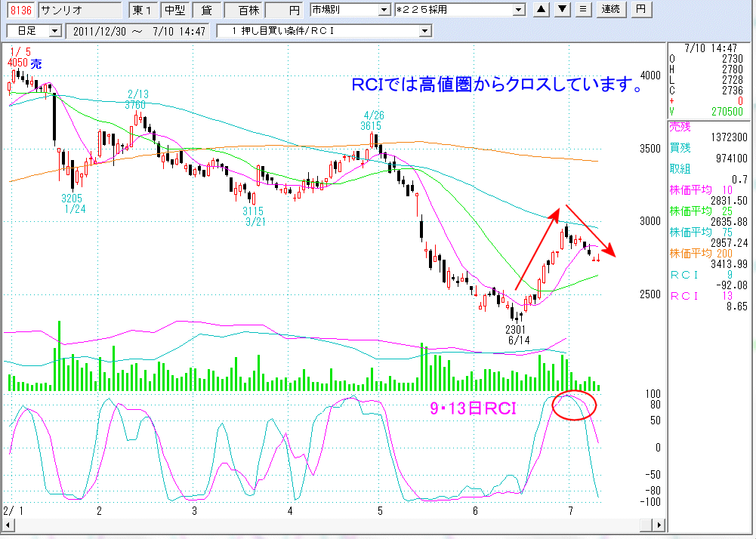Click the 株価平均 10 legend label
The width and height of the screenshot is (756, 539).
tap(701, 190)
